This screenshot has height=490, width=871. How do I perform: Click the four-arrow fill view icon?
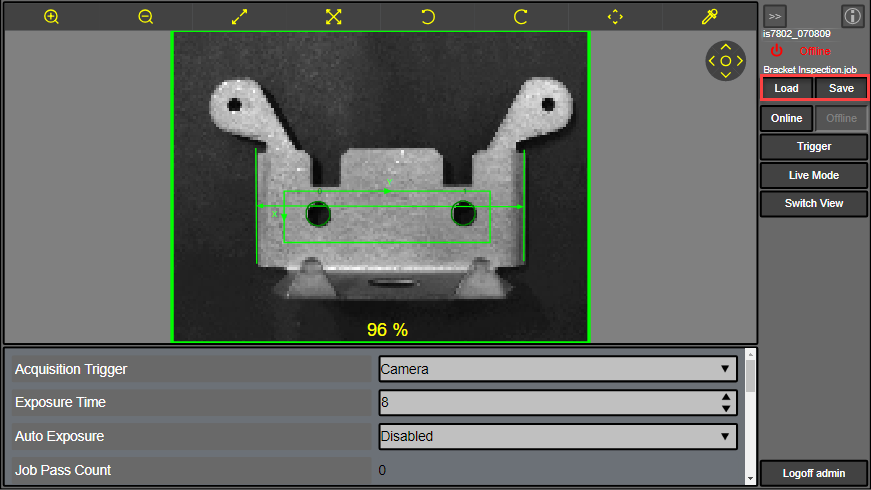[x=333, y=17]
